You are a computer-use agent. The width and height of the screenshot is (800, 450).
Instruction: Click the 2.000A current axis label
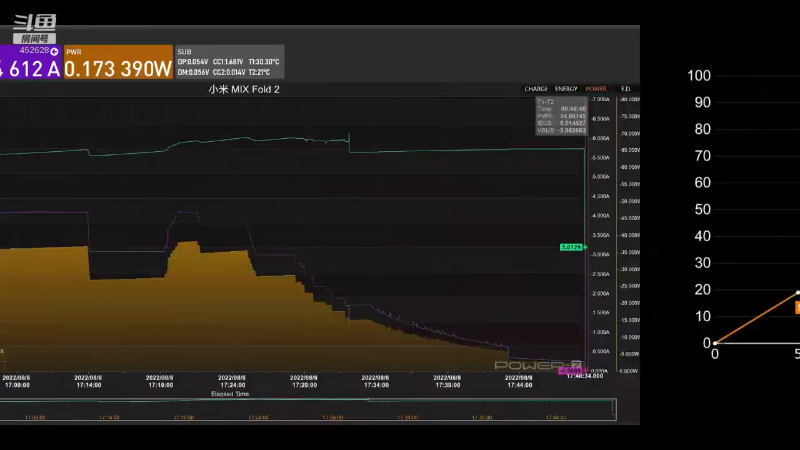(x=600, y=293)
